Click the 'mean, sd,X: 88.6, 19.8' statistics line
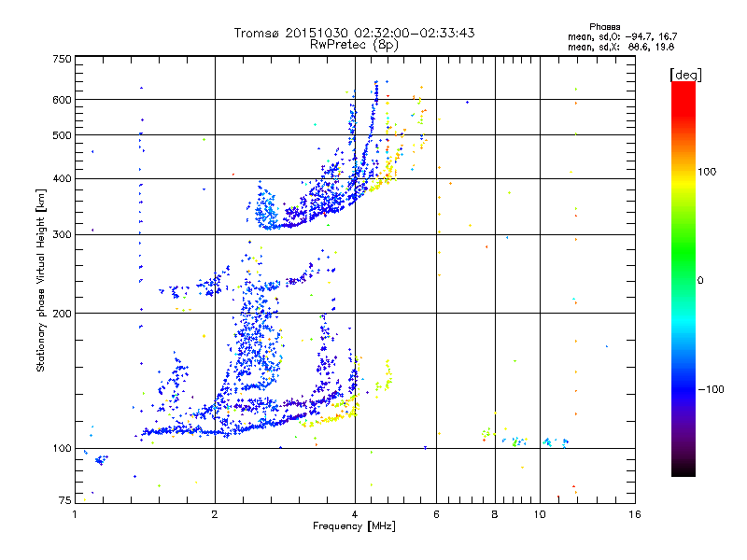Image resolution: width=747 pixels, height=560 pixels. (x=621, y=47)
